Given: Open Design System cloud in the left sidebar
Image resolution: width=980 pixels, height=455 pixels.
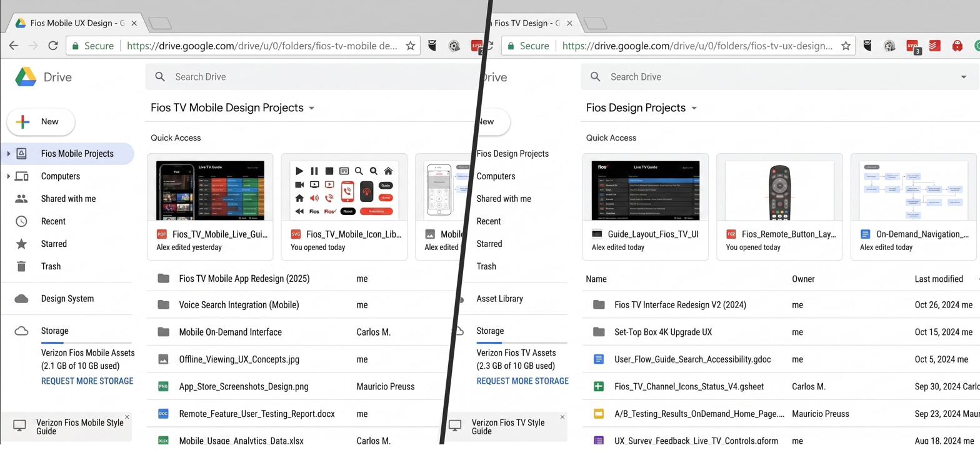Looking at the screenshot, I should pos(67,299).
